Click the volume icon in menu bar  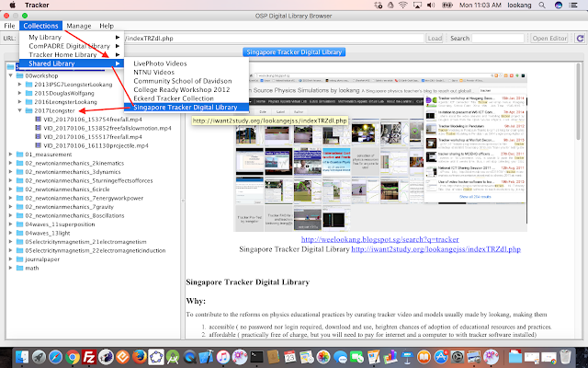click(431, 5)
